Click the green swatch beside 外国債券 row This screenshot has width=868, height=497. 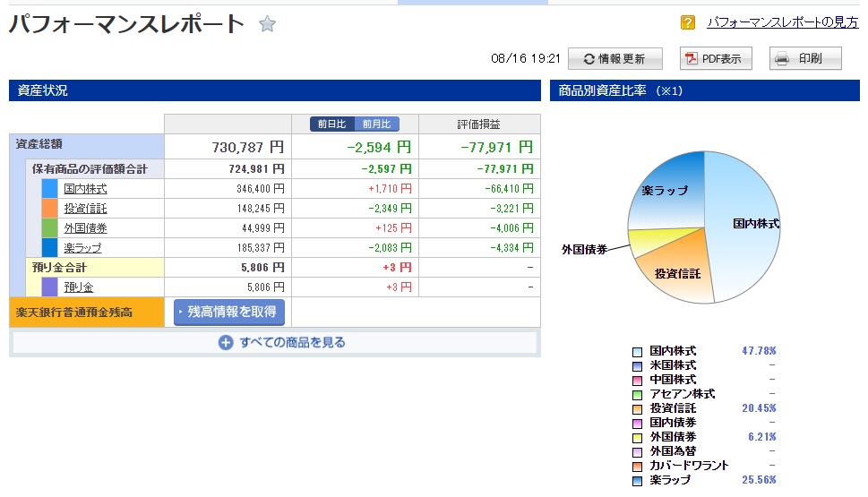point(50,228)
